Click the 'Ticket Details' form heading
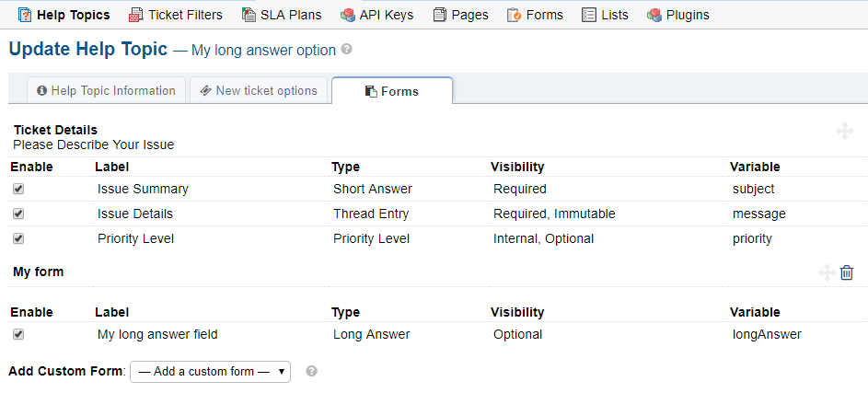The height and width of the screenshot is (393, 868). coord(55,130)
